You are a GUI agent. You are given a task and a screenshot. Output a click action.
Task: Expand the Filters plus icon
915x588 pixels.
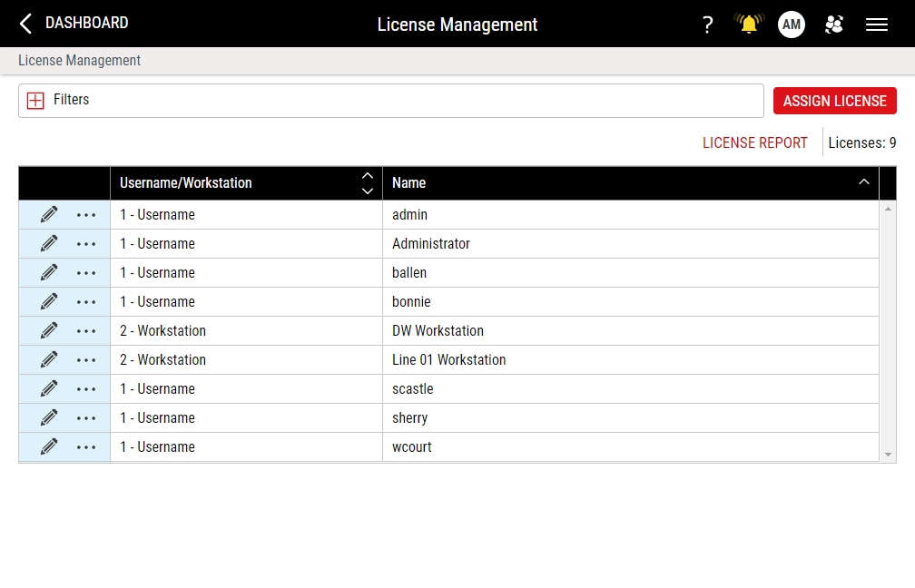point(35,101)
